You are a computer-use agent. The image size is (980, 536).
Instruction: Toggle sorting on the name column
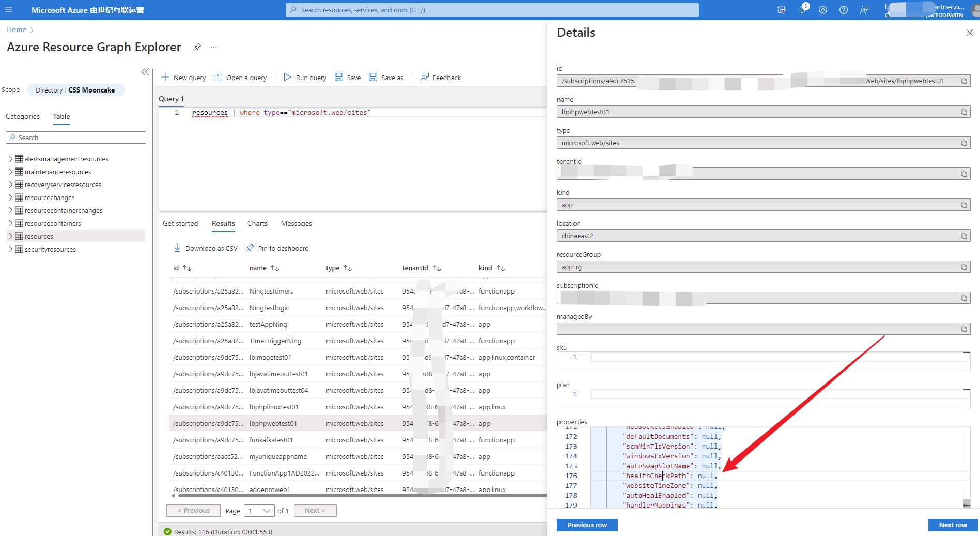(x=275, y=268)
